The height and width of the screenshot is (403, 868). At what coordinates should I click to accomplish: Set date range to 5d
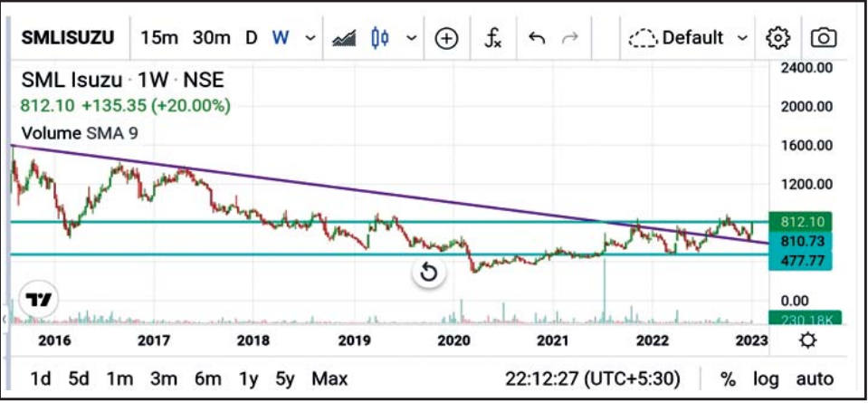[79, 379]
